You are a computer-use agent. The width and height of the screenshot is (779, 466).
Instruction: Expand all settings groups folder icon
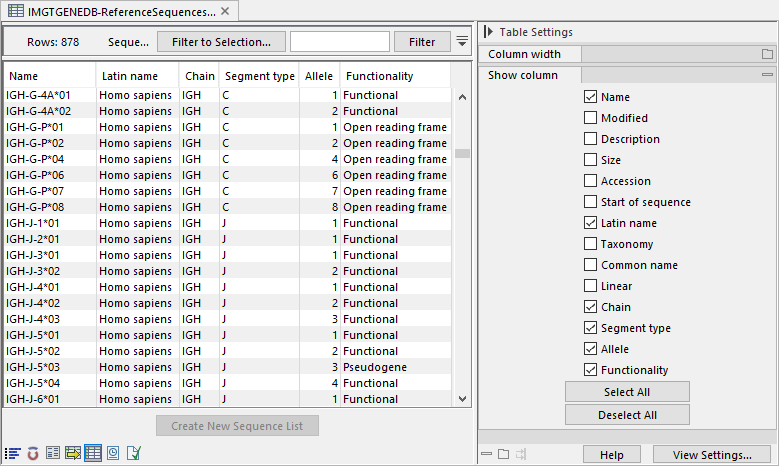pos(504,454)
